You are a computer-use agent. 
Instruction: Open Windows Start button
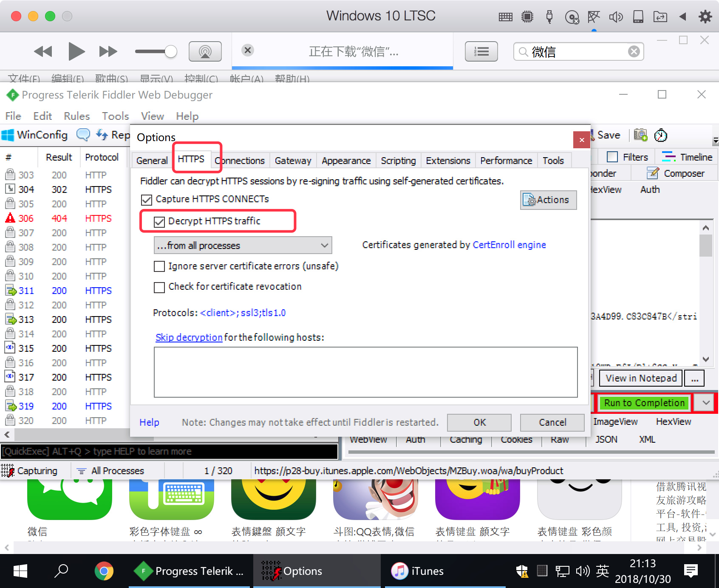[x=20, y=571]
